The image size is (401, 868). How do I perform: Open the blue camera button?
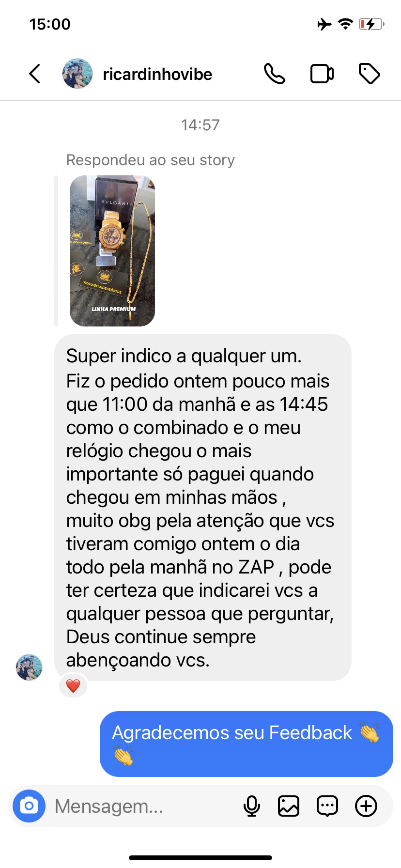tap(29, 806)
